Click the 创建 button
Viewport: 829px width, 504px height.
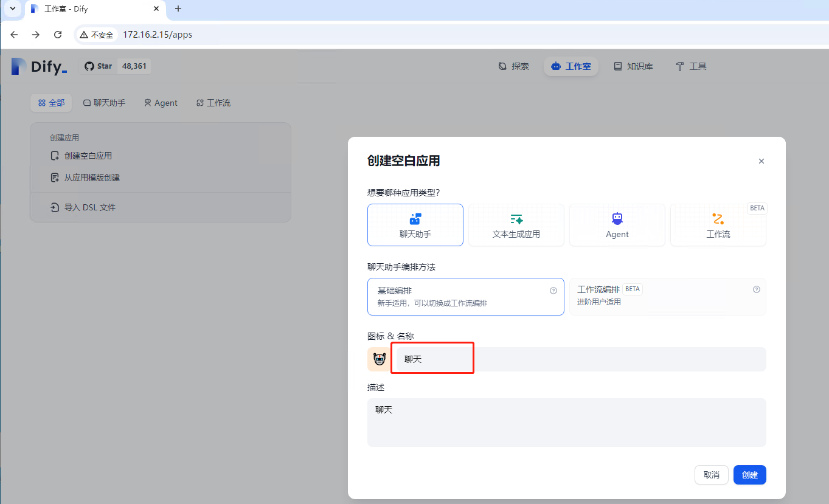(x=750, y=475)
